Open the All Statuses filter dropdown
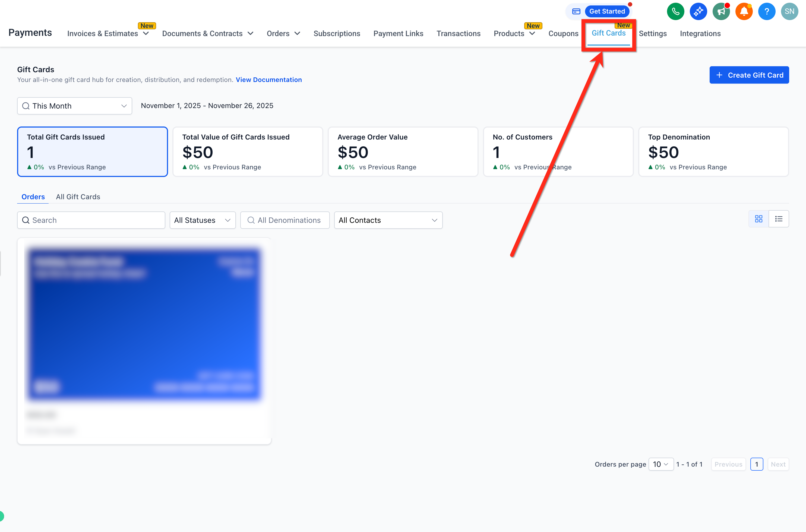 (x=203, y=220)
